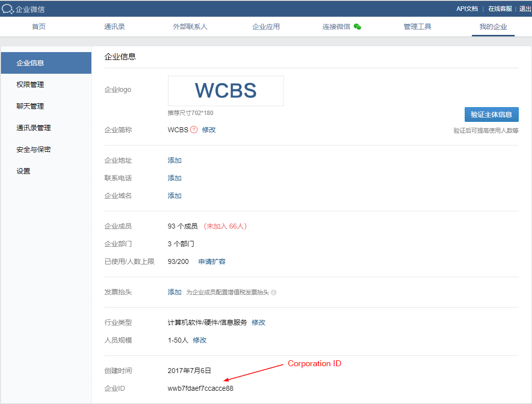Click the 验证主体信息 button

(491, 114)
